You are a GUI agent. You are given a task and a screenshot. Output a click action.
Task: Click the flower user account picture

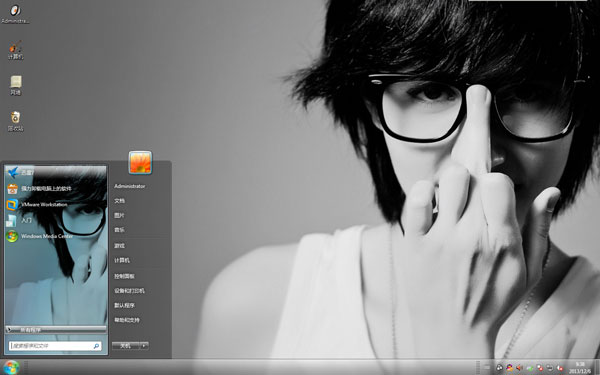coord(140,162)
